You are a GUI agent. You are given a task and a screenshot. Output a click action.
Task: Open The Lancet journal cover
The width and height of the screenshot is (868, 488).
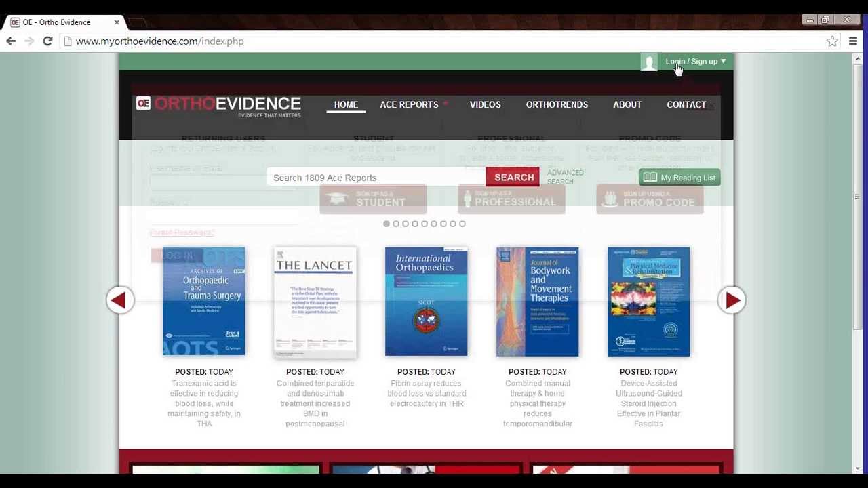[x=315, y=302]
